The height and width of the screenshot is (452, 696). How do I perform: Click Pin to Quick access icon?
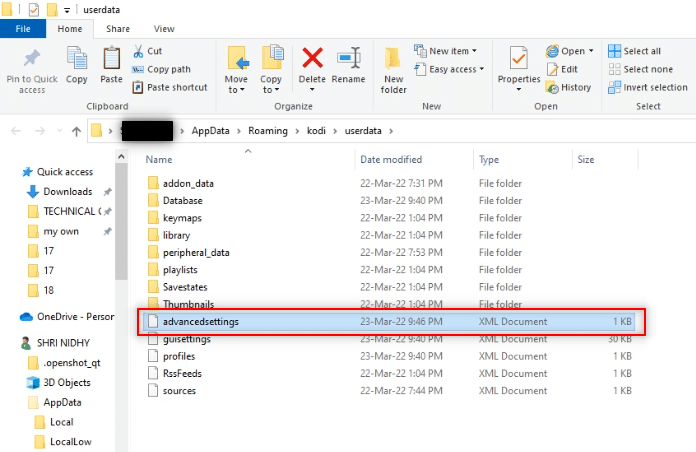32,58
